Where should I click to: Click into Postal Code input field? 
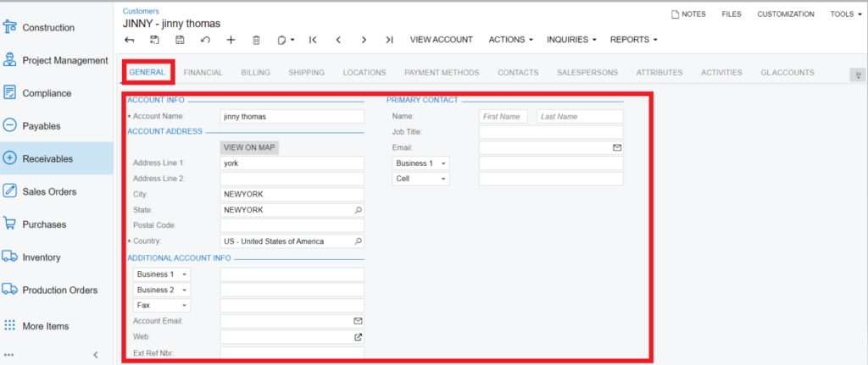click(x=292, y=225)
